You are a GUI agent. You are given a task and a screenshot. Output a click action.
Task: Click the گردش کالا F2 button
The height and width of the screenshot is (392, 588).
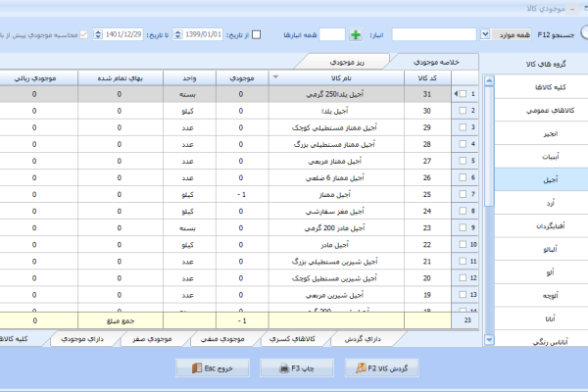point(381,368)
